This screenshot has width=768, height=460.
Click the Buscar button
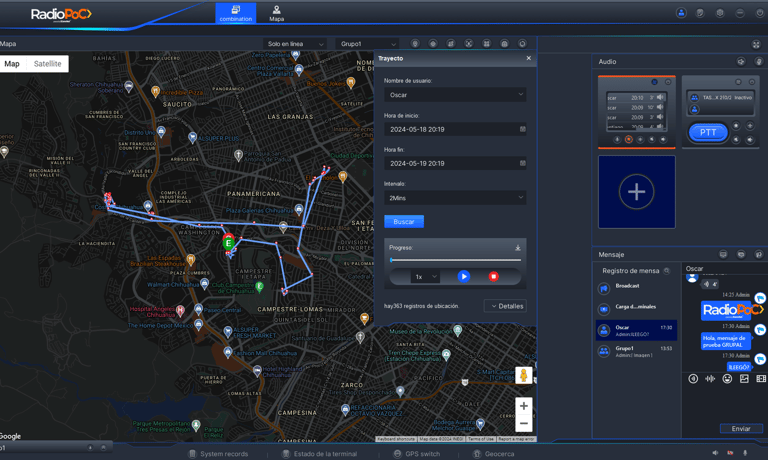click(x=403, y=221)
